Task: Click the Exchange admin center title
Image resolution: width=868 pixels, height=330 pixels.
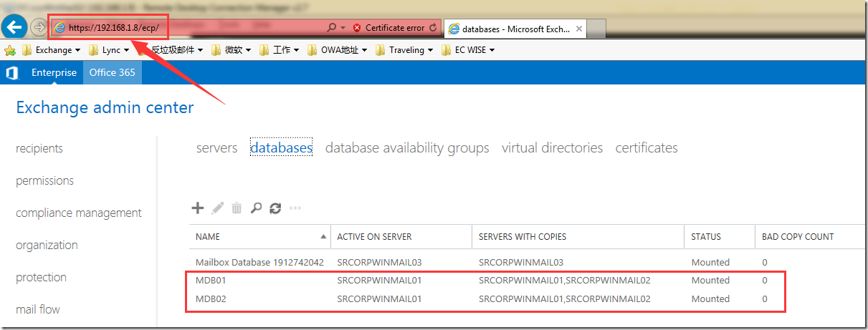Action: [x=105, y=108]
